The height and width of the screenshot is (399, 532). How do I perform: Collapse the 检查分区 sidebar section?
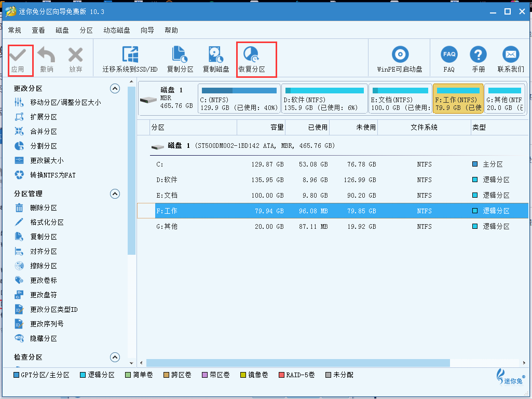[x=115, y=357]
